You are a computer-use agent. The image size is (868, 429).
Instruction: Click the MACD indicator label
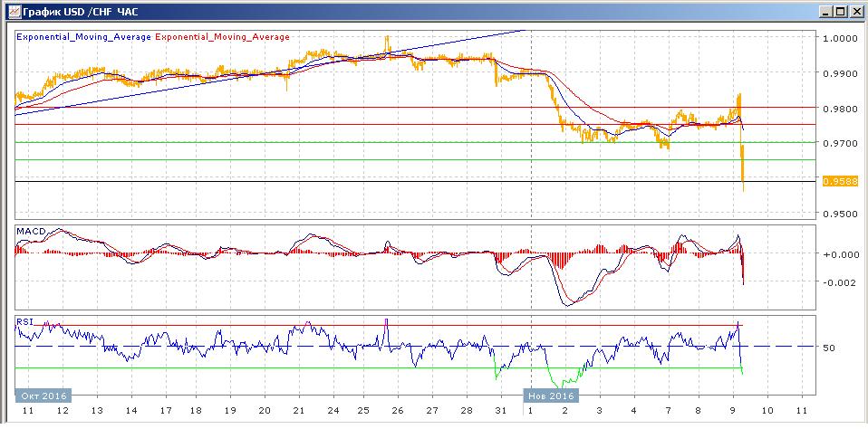[x=30, y=231]
